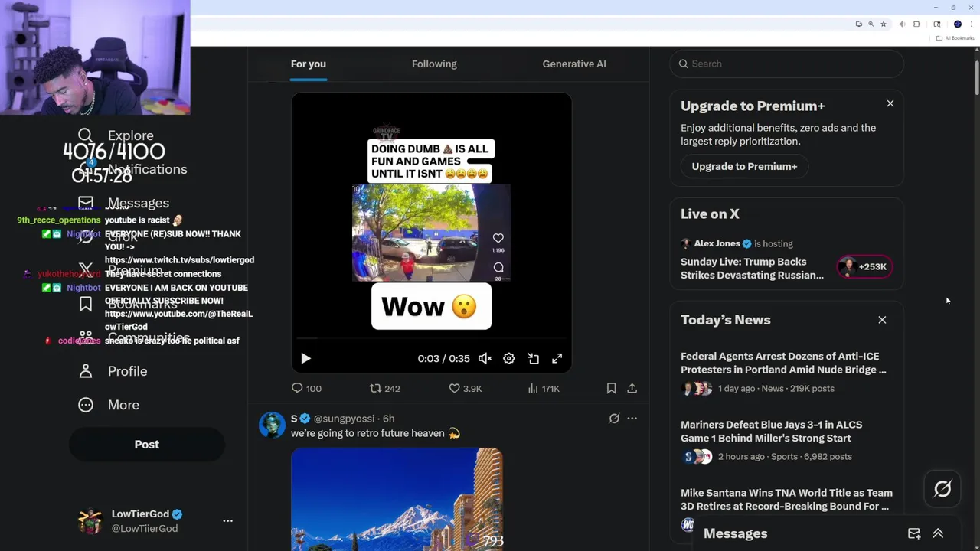The image size is (980, 551).
Task: Open Chrome three-dot menu
Action: click(972, 24)
